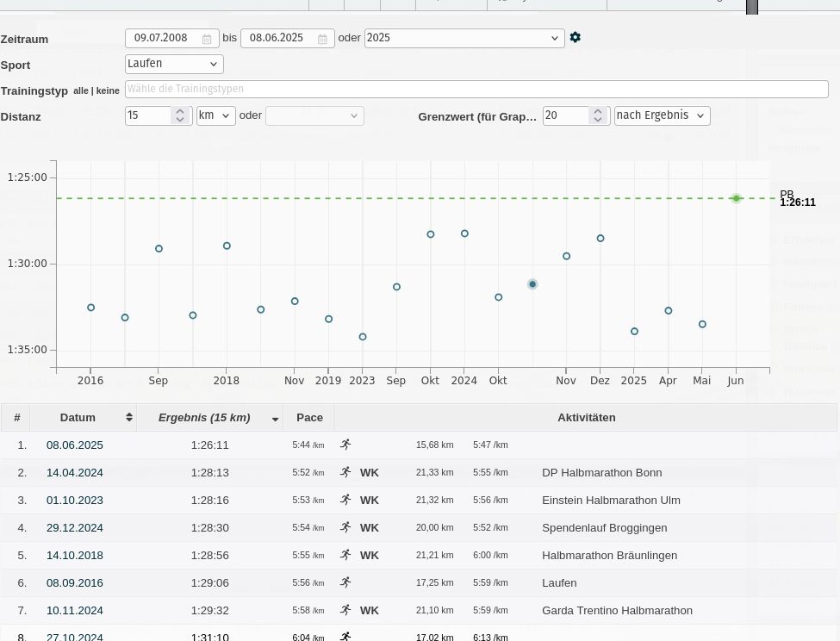
Task: Click the 'Garda Trentino Halbmarathon' activity title
Action: coord(617,611)
